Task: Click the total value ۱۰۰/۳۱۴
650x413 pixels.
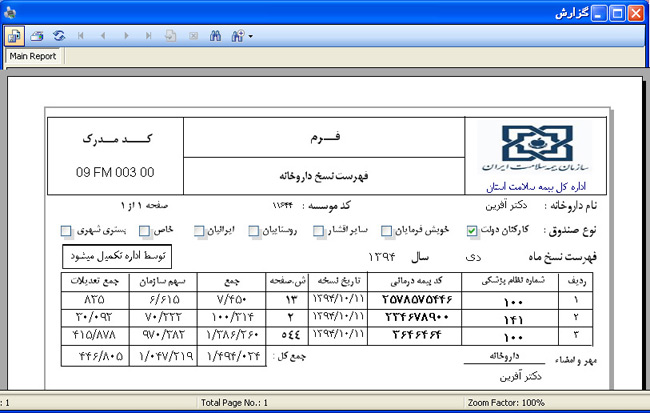Action: tap(232, 317)
